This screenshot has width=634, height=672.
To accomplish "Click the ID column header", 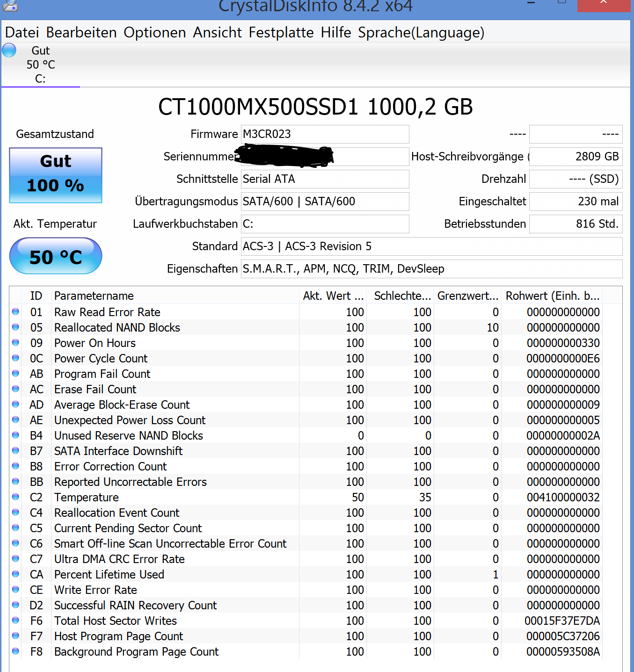I will pyautogui.click(x=36, y=296).
